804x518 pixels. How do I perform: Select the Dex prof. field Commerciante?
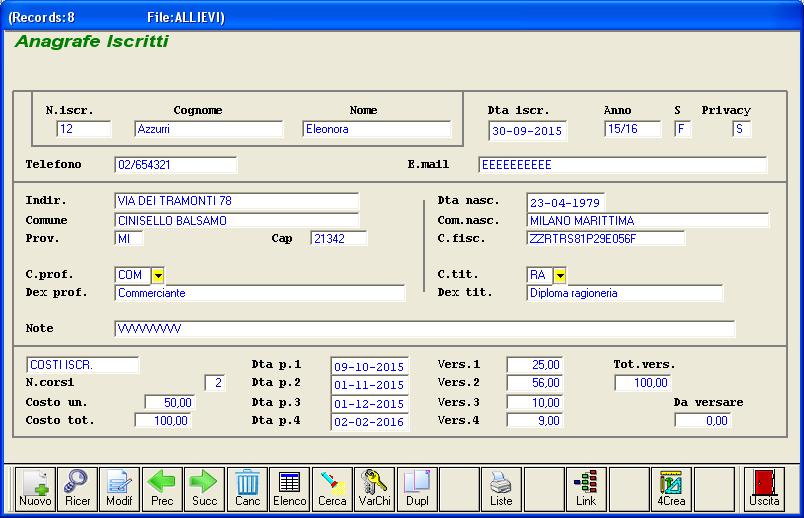pyautogui.click(x=260, y=293)
